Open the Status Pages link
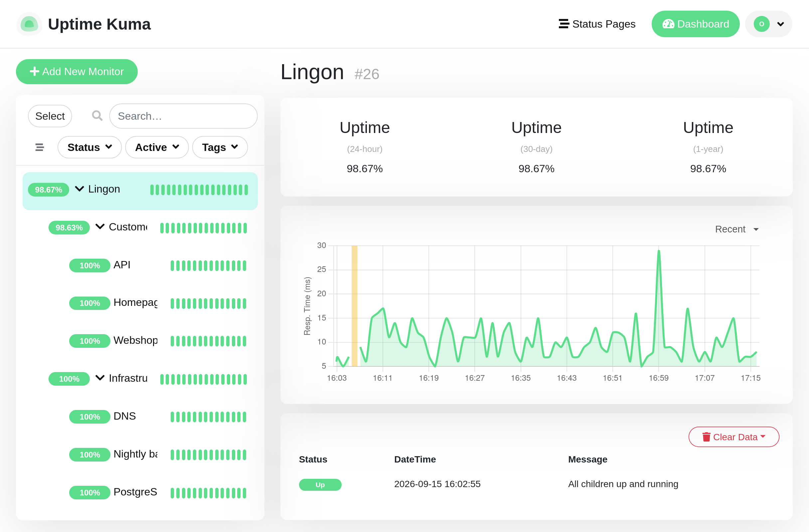Viewport: 809px width, 532px height. tap(597, 24)
